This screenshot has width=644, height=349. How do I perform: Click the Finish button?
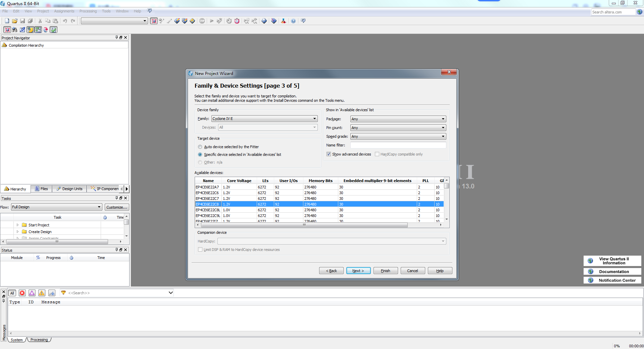pyautogui.click(x=386, y=271)
